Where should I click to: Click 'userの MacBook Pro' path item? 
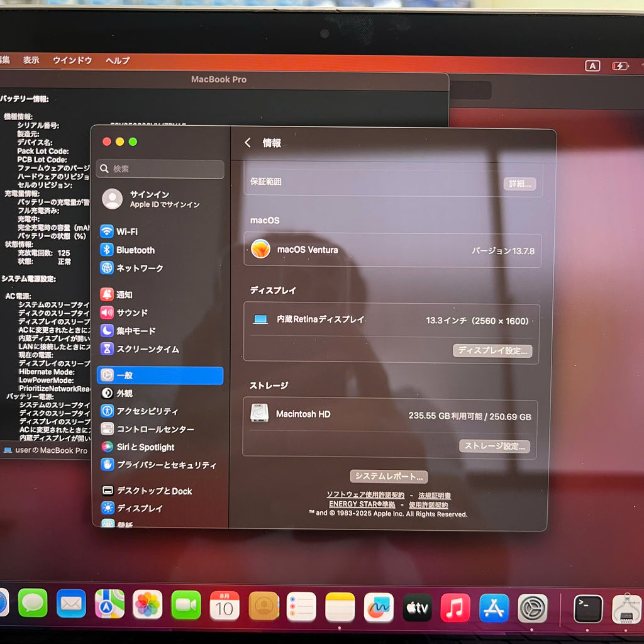click(46, 450)
